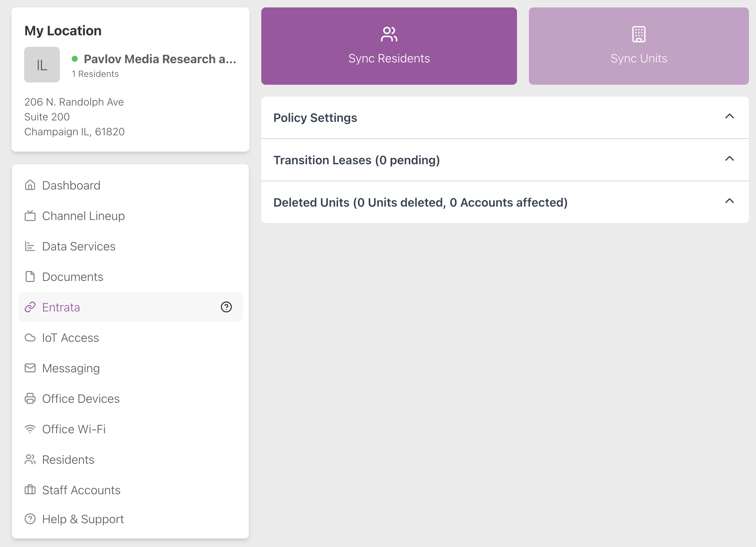Click the people icon on Sync Residents

point(389,34)
